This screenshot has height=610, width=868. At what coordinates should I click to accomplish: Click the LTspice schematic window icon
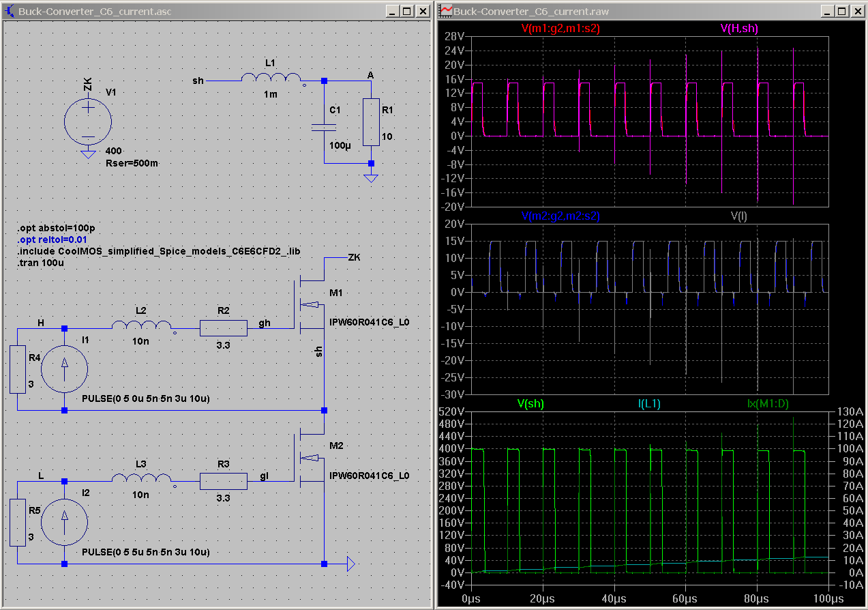coord(10,11)
